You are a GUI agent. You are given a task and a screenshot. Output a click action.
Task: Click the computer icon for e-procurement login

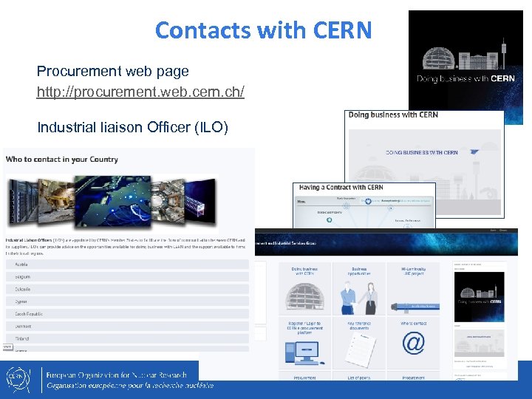click(x=304, y=353)
